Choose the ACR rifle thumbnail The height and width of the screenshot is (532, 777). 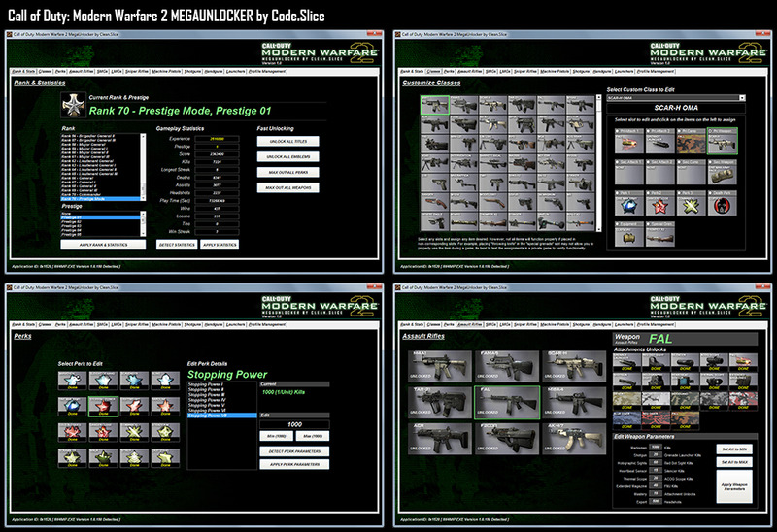click(x=440, y=439)
